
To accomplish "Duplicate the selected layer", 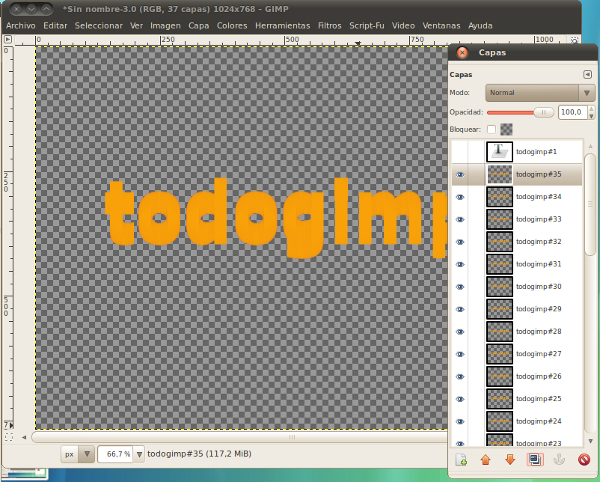I will (x=535, y=460).
